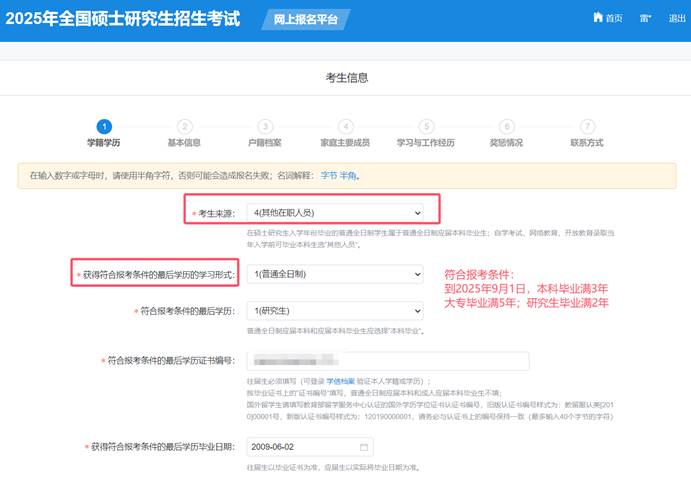Screen dimensions: 691x478
Task: Click the 首页 home icon in header
Action: (607, 18)
